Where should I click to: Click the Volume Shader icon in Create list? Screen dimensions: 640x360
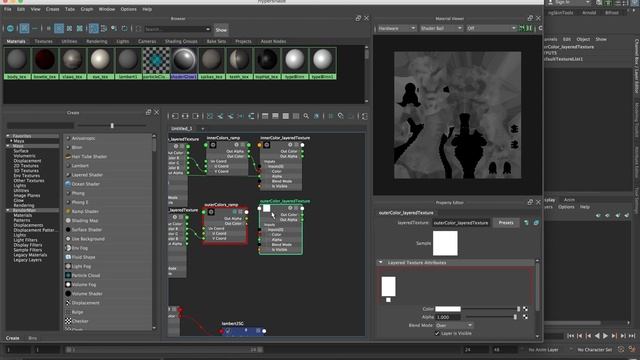coord(68,294)
